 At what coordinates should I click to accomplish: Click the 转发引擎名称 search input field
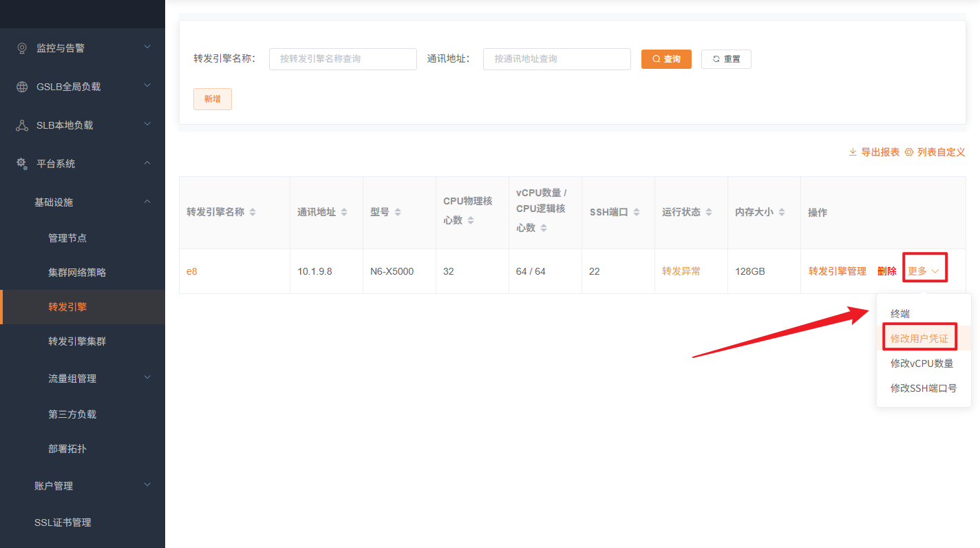click(x=343, y=59)
